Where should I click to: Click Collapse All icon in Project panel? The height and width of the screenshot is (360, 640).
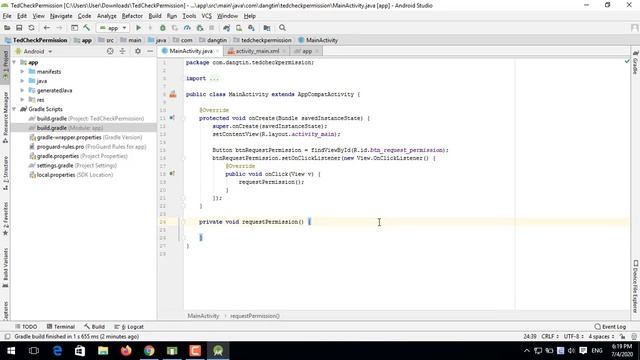point(122,51)
